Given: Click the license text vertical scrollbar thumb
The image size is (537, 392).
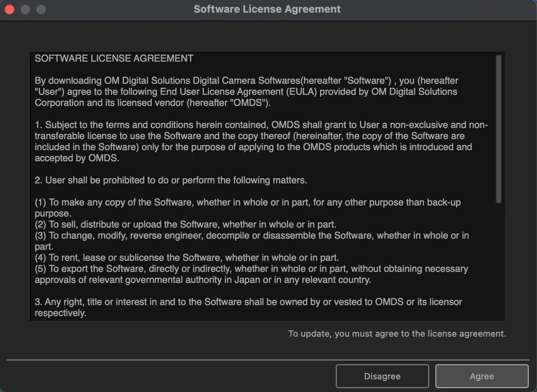Looking at the screenshot, I should [498, 129].
